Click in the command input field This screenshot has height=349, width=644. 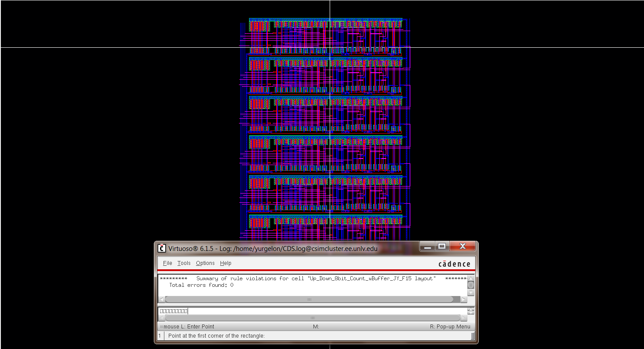pos(312,311)
